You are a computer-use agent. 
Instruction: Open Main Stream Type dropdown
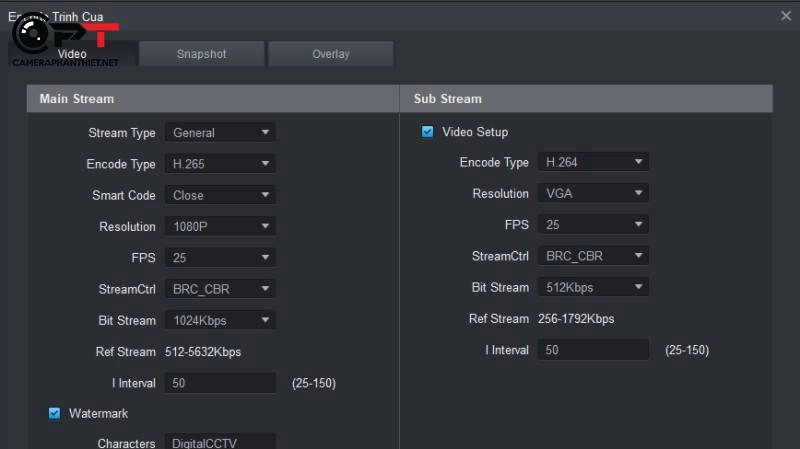[220, 133]
